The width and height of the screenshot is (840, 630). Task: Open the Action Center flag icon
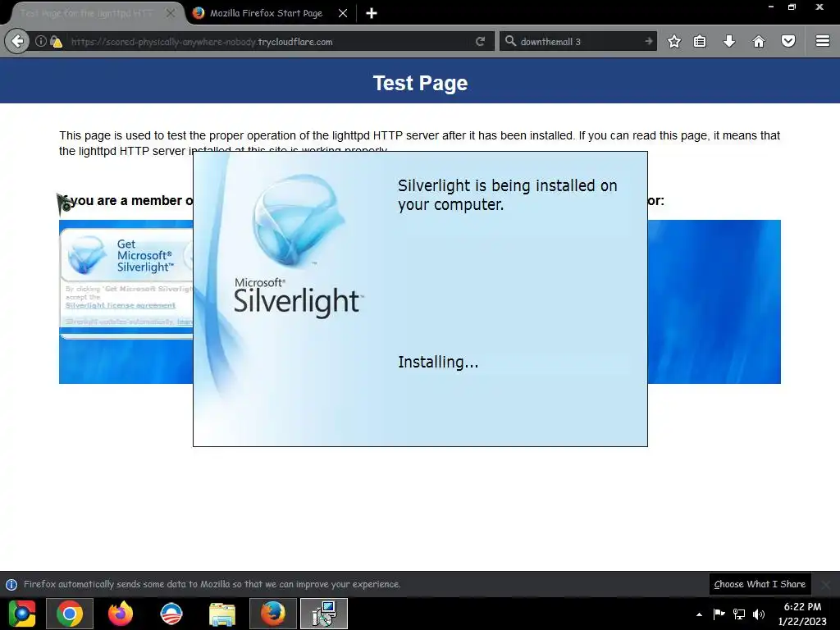pyautogui.click(x=719, y=614)
